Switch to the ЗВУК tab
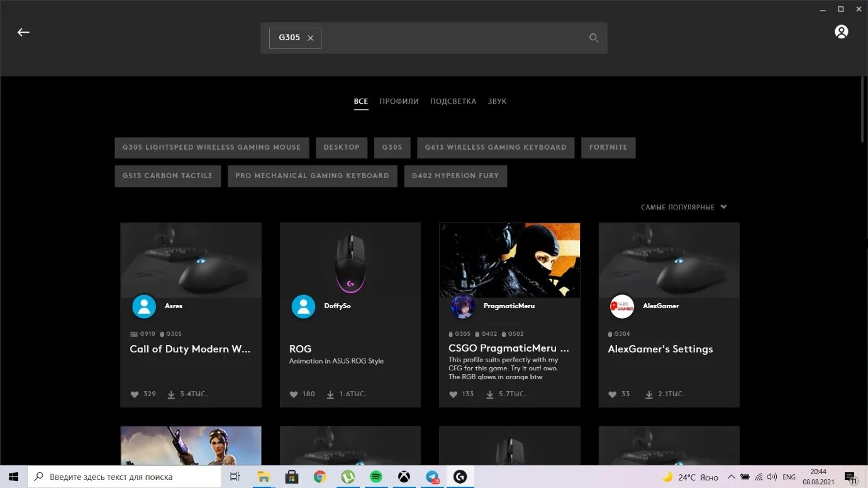The height and width of the screenshot is (488, 868). point(497,101)
